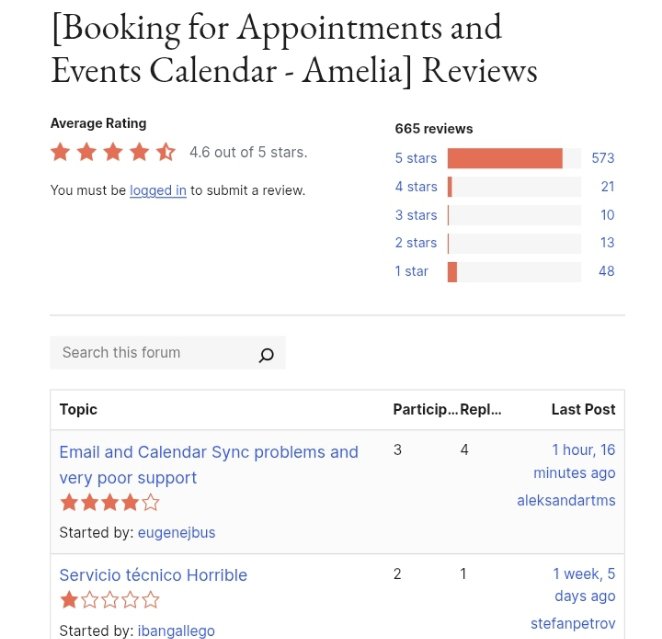Screen dimensions: 662x639
Task: Open the logged in link
Action: [x=158, y=190]
